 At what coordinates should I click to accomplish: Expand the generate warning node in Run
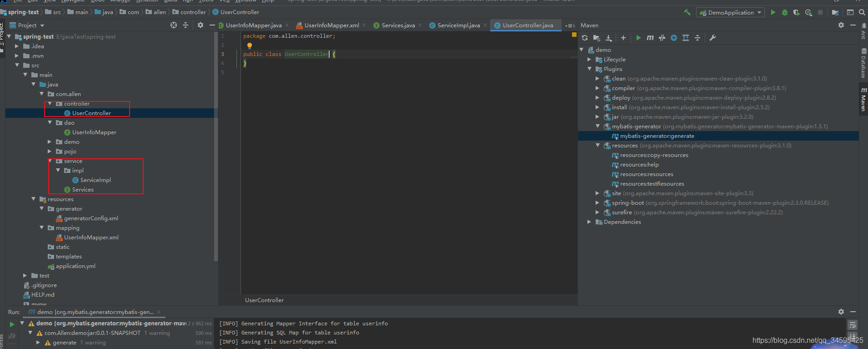(39, 342)
